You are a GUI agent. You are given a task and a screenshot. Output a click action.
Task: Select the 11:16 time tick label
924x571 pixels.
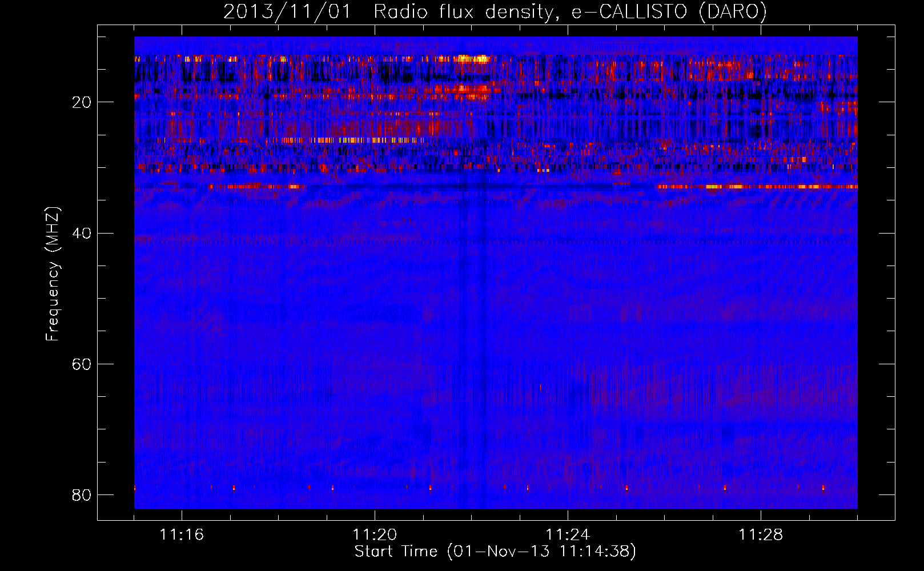point(182,534)
